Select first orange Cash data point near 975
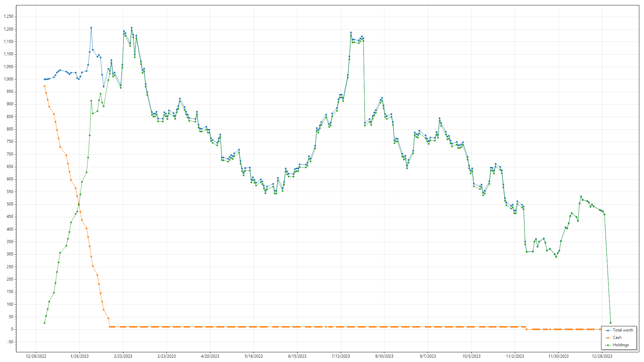Viewport: 644px width, 362px height. click(44, 86)
